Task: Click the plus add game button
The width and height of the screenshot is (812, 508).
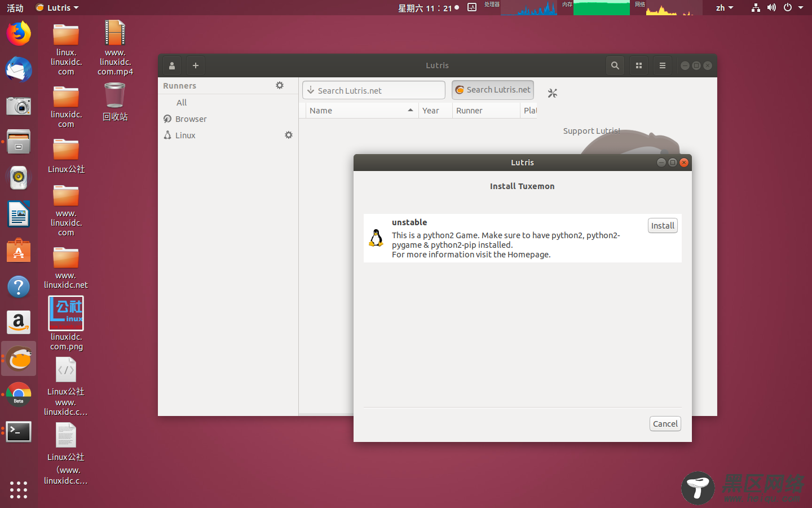Action: (x=196, y=65)
